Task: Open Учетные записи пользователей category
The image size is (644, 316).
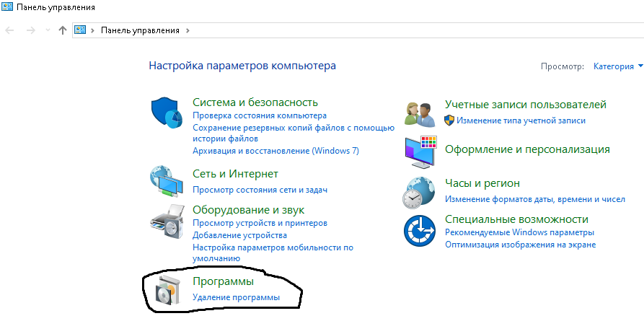Action: click(x=526, y=105)
